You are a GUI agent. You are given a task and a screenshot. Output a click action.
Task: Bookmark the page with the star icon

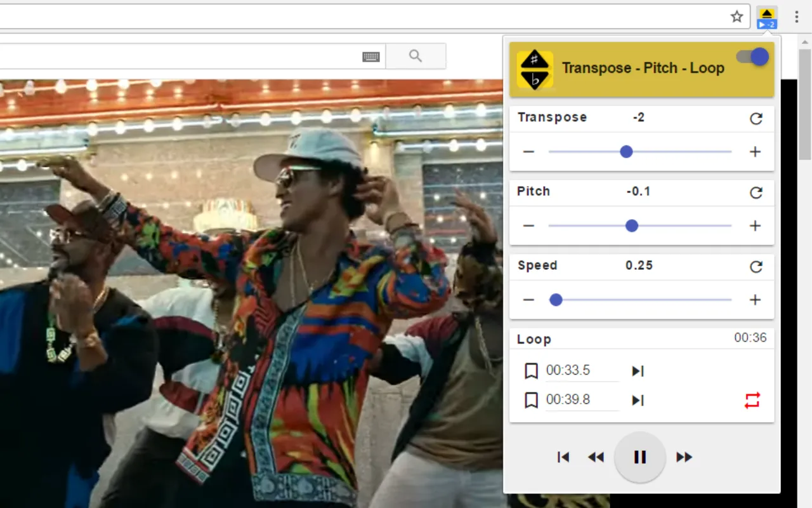coord(737,17)
